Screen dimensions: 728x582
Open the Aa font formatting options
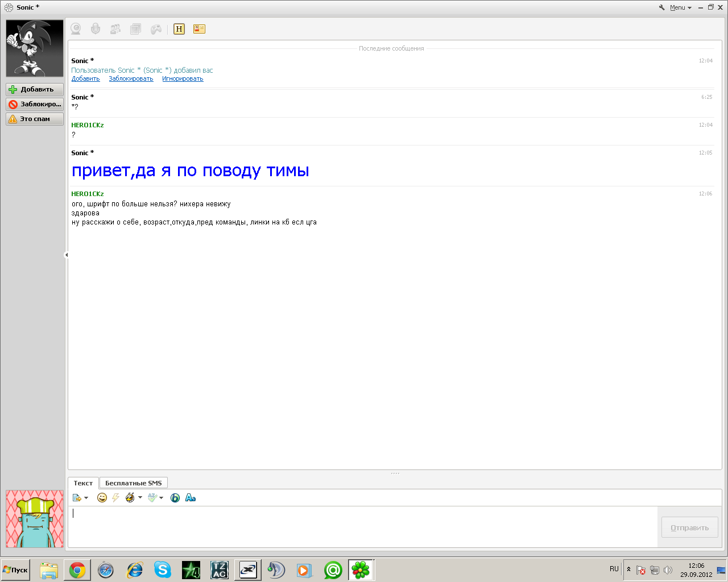(191, 498)
